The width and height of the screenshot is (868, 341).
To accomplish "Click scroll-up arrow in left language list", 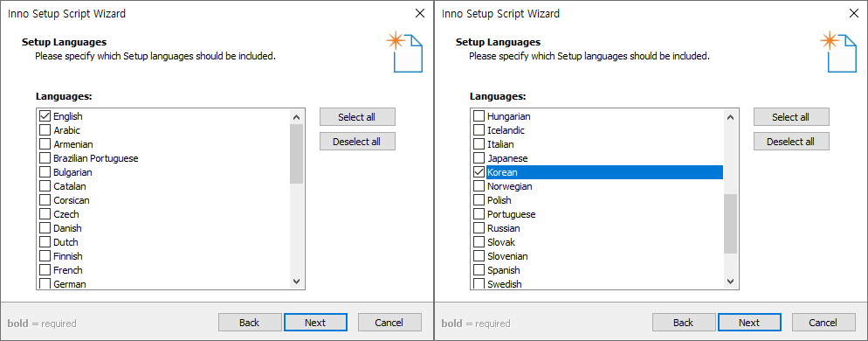I will (x=296, y=117).
